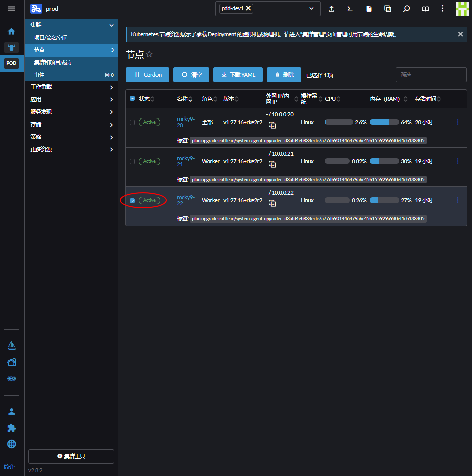Check the rocky9-21 row checkbox
The height and width of the screenshot is (476, 472).
coord(132,161)
